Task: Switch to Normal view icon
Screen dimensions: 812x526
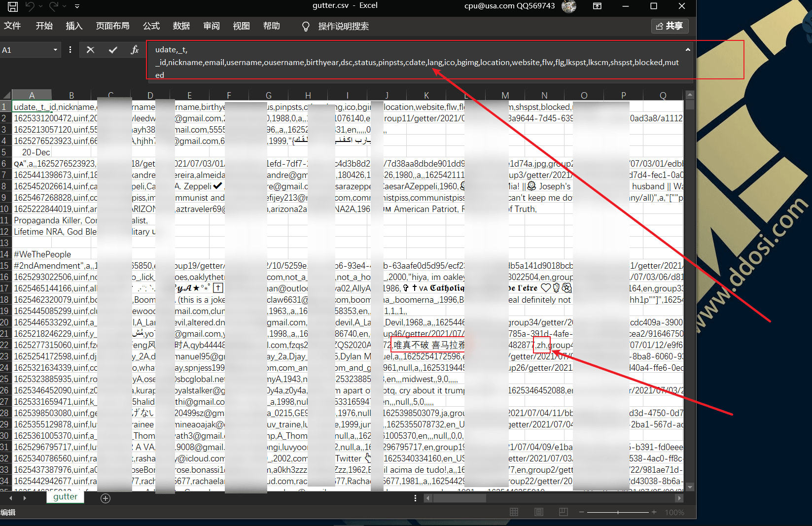Action: coord(514,512)
